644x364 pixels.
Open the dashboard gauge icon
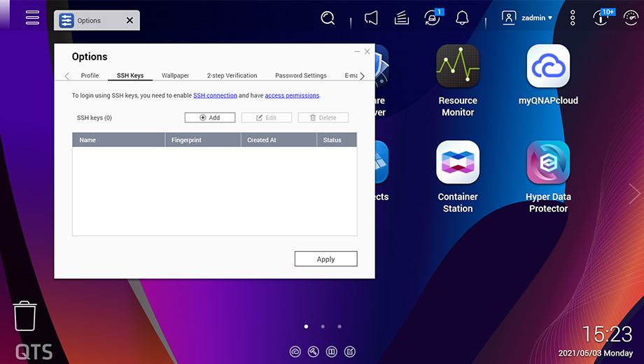pos(631,18)
